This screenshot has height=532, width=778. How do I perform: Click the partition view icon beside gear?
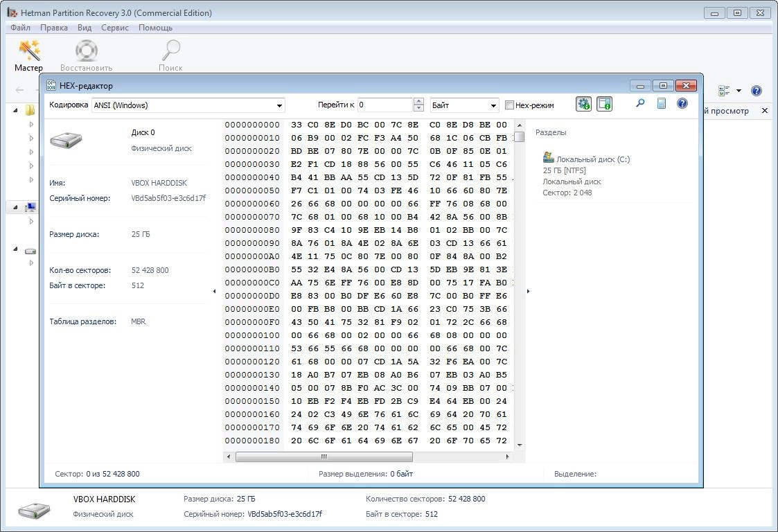(x=604, y=104)
